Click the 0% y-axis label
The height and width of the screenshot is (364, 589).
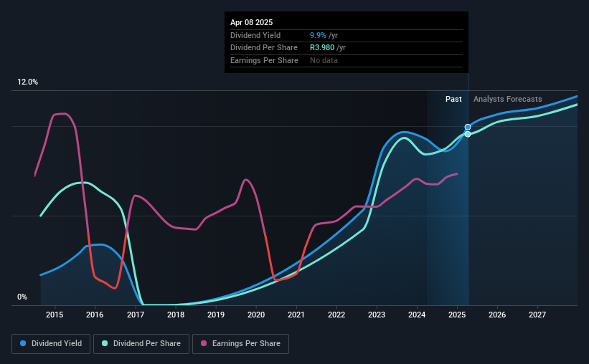22,297
